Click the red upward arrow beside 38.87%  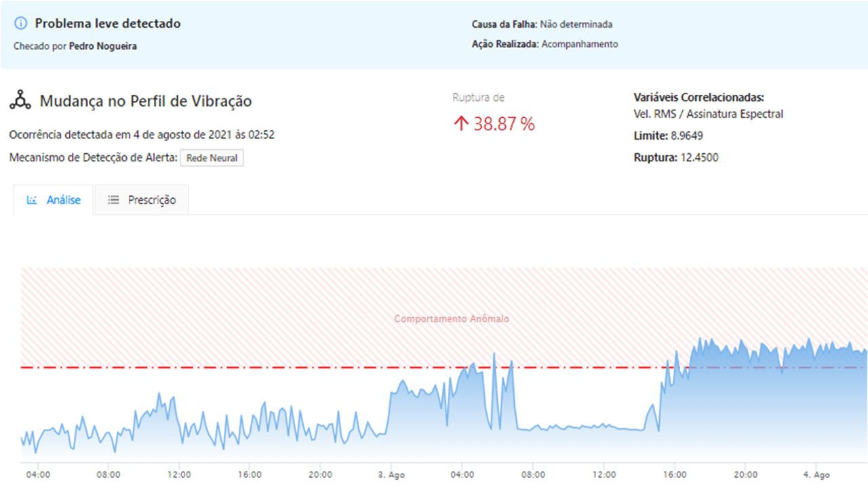[x=462, y=123]
